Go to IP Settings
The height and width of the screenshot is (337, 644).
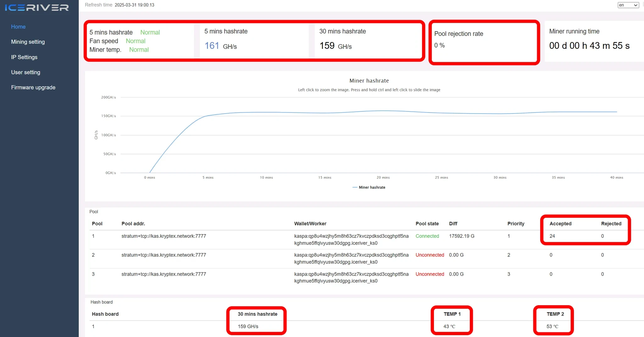(x=24, y=57)
